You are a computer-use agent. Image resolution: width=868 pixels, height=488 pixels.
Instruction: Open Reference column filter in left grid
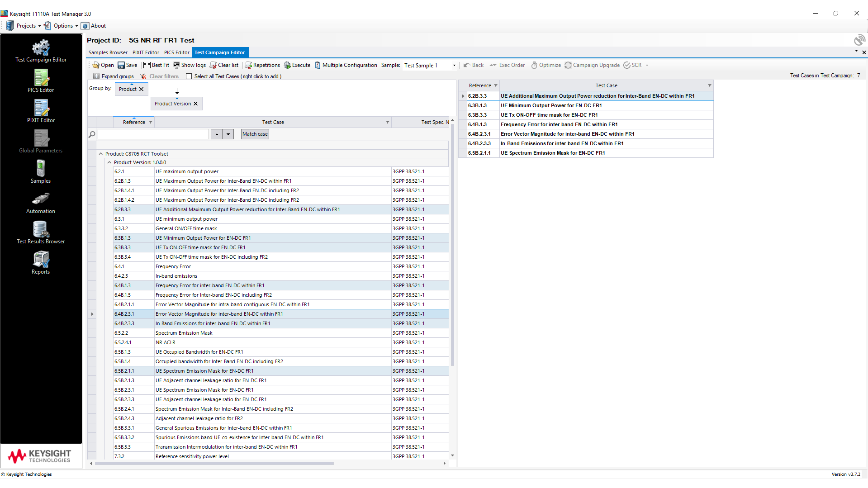pos(151,122)
